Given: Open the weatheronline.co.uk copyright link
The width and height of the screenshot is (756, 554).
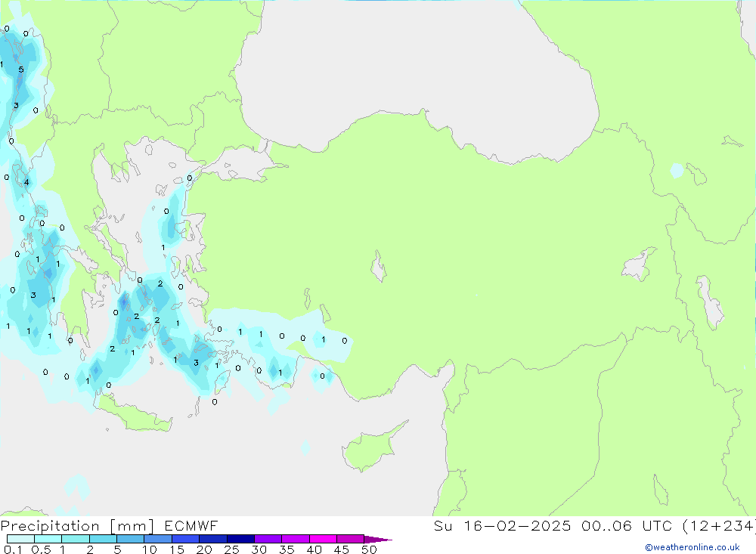Looking at the screenshot, I should (692, 547).
